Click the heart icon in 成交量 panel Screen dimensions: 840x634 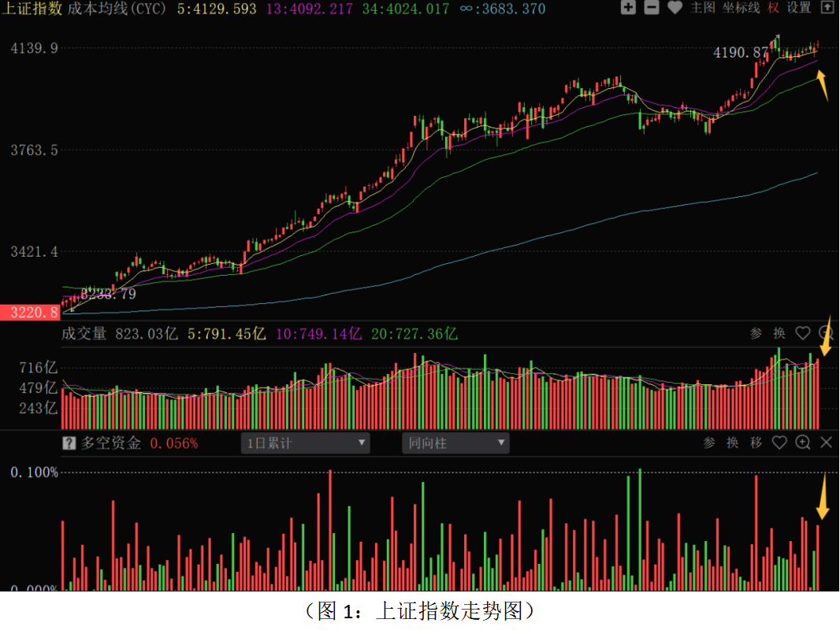click(803, 333)
